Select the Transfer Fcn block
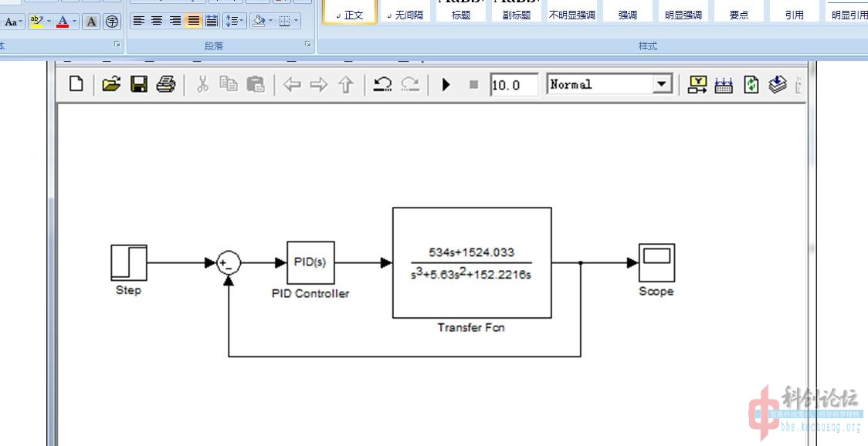The height and width of the screenshot is (446, 868). tap(472, 263)
